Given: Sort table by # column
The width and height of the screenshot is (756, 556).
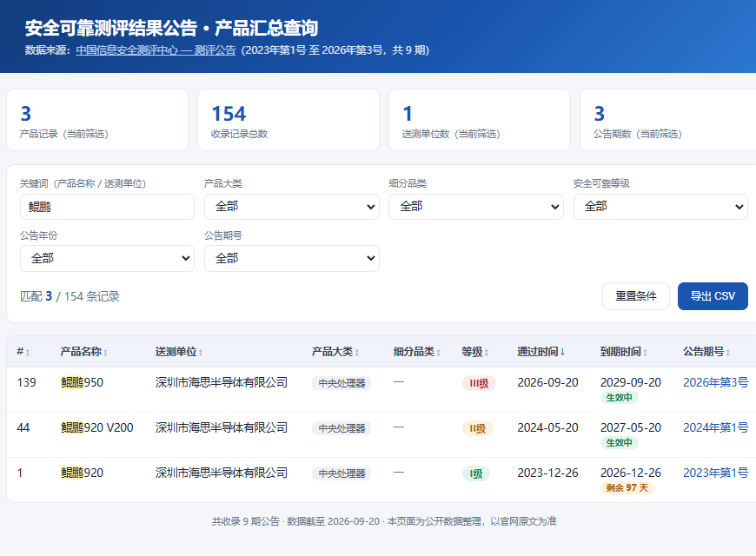Looking at the screenshot, I should [x=23, y=352].
